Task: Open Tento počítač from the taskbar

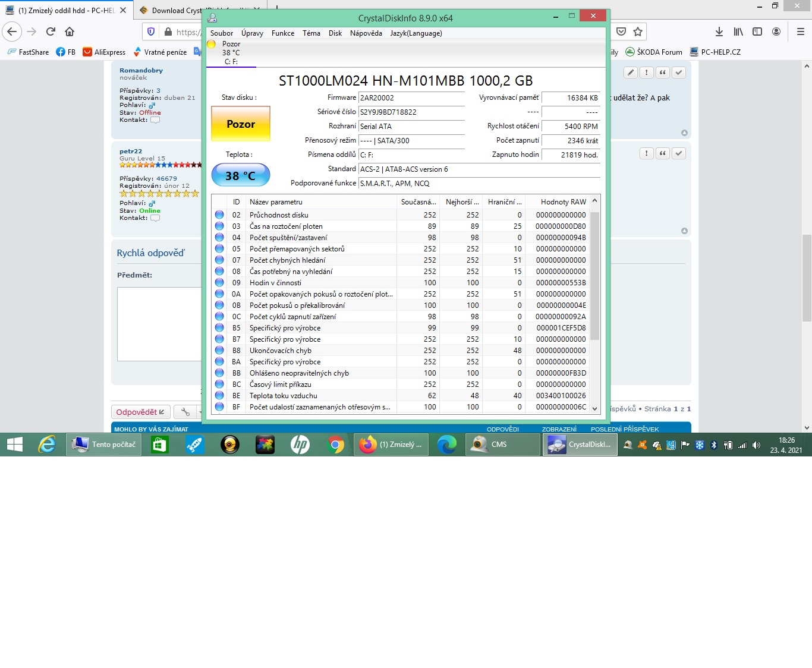Action: coord(103,445)
